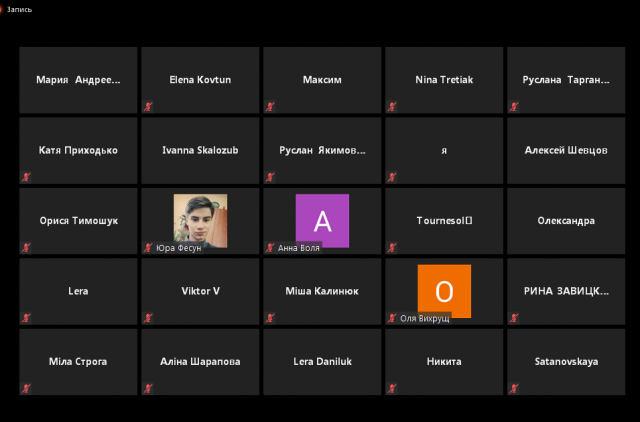Select participant name Tournesol
Image resolution: width=640 pixels, height=422 pixels.
click(444, 221)
